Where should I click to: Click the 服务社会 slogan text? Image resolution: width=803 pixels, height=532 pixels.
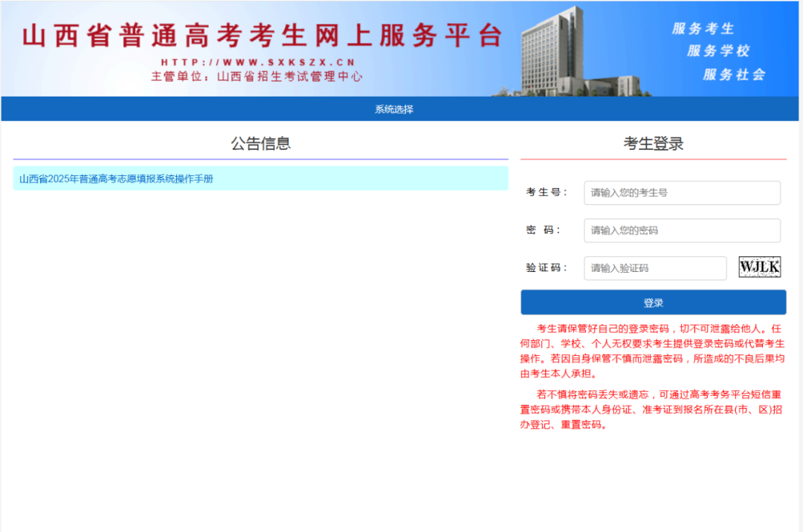click(x=734, y=75)
